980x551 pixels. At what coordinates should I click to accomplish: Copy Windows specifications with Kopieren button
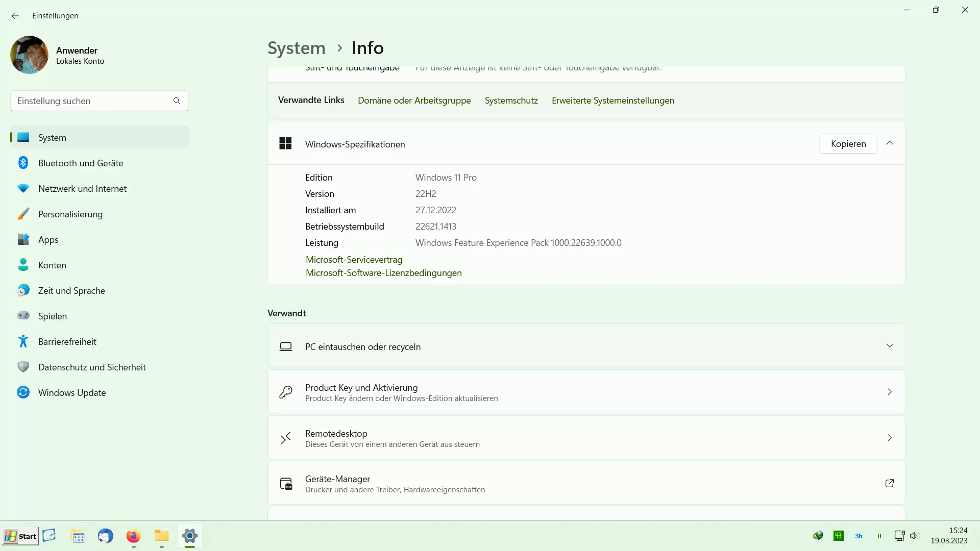[x=848, y=144]
